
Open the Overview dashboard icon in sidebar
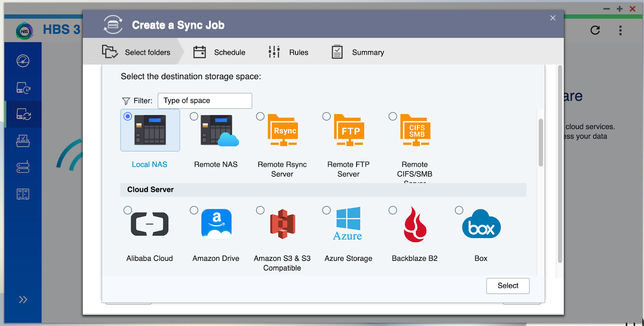point(23,61)
